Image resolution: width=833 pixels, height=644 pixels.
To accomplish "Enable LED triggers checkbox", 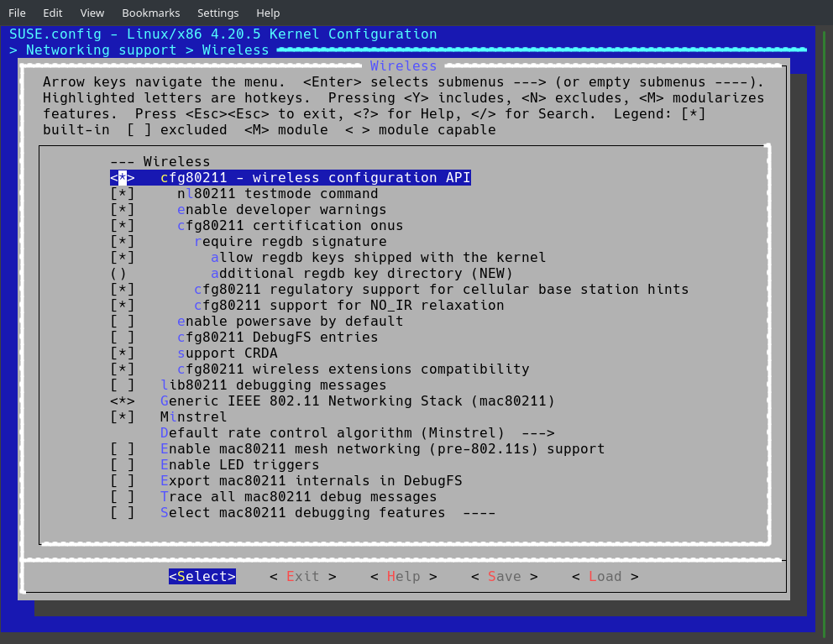I will (123, 464).
